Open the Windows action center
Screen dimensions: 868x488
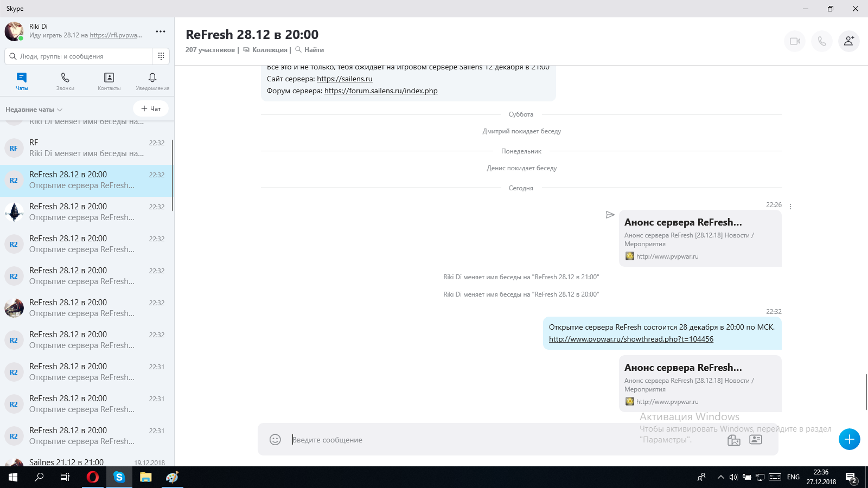click(x=851, y=478)
